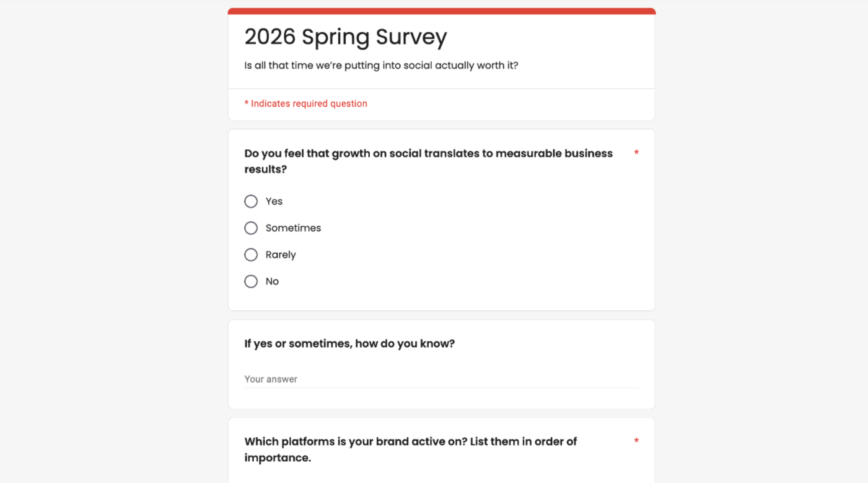Click the "If yes or sometimes" question text
The height and width of the screenshot is (483, 868).
349,343
